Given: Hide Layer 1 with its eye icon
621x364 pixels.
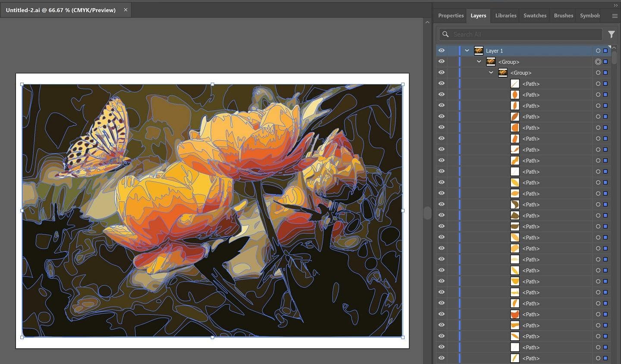Looking at the screenshot, I should pos(441,50).
